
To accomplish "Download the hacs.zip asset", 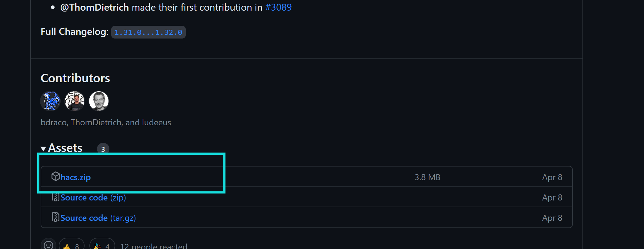I will (x=75, y=177).
